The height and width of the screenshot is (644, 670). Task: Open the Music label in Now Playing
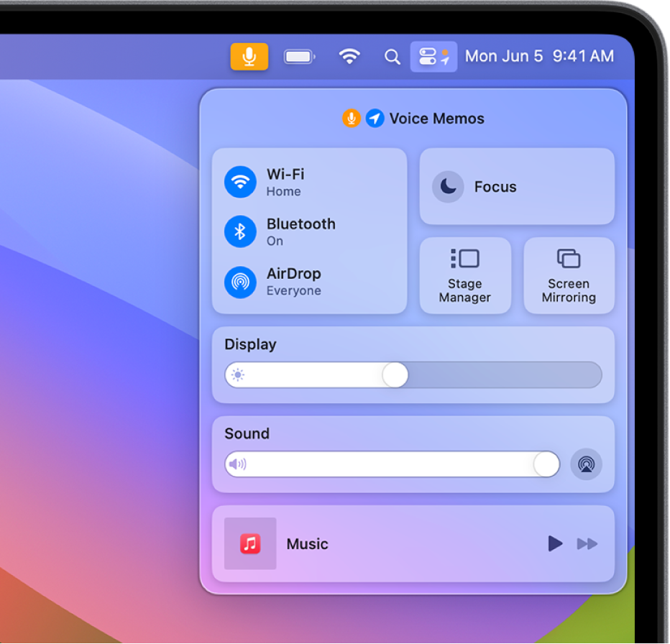pos(307,544)
